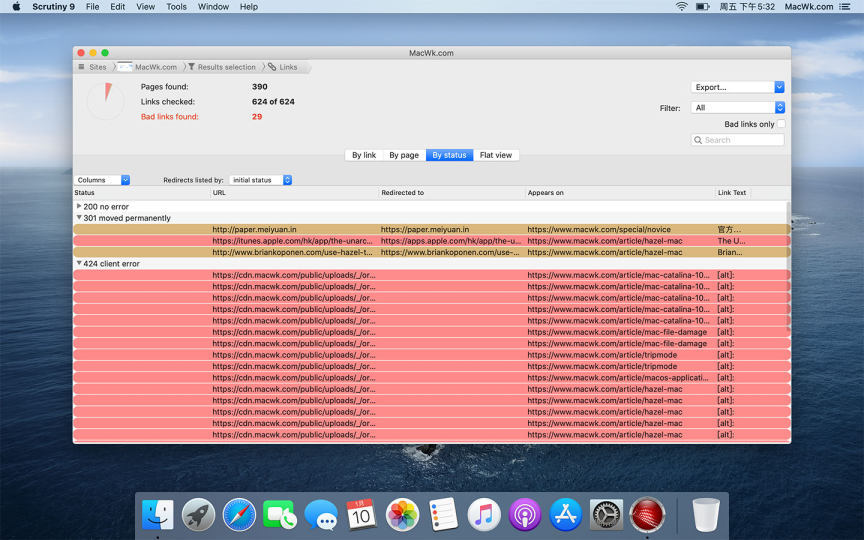The image size is (864, 540).
Task: Click the 624 of 624 links checked value
Action: [x=273, y=101]
